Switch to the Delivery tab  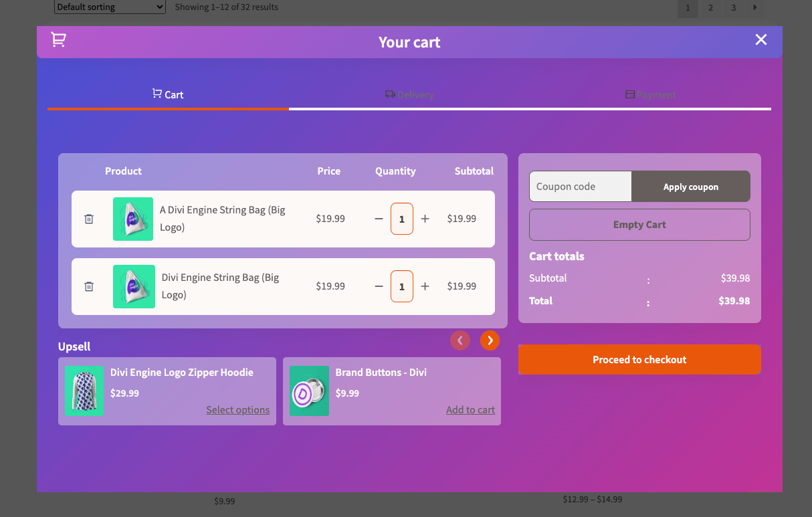(409, 95)
